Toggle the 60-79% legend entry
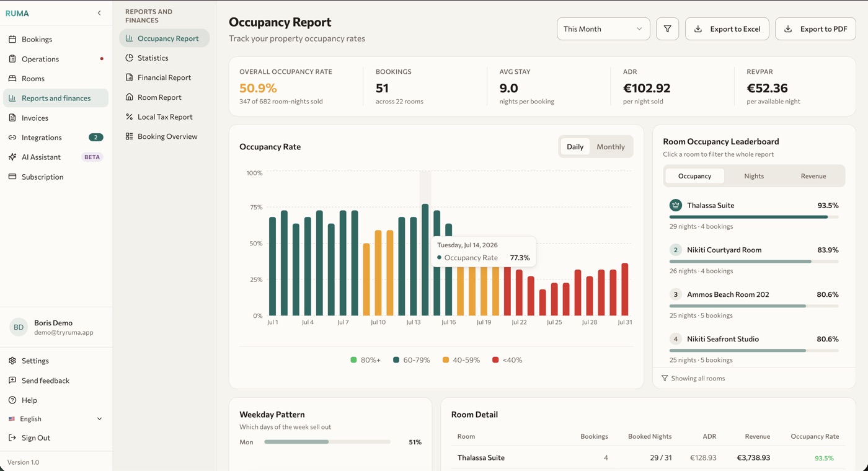 [411, 360]
